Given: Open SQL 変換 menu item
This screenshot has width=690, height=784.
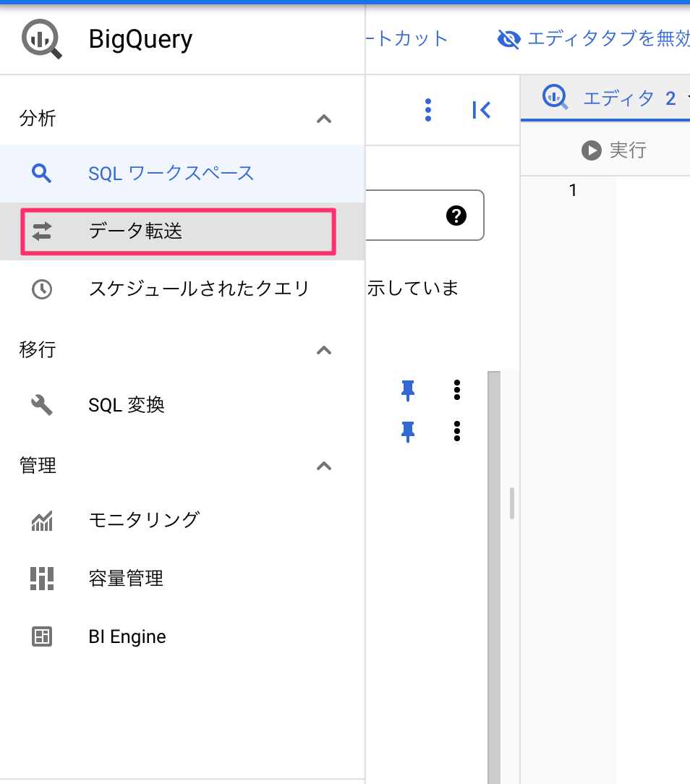Looking at the screenshot, I should (182, 405).
